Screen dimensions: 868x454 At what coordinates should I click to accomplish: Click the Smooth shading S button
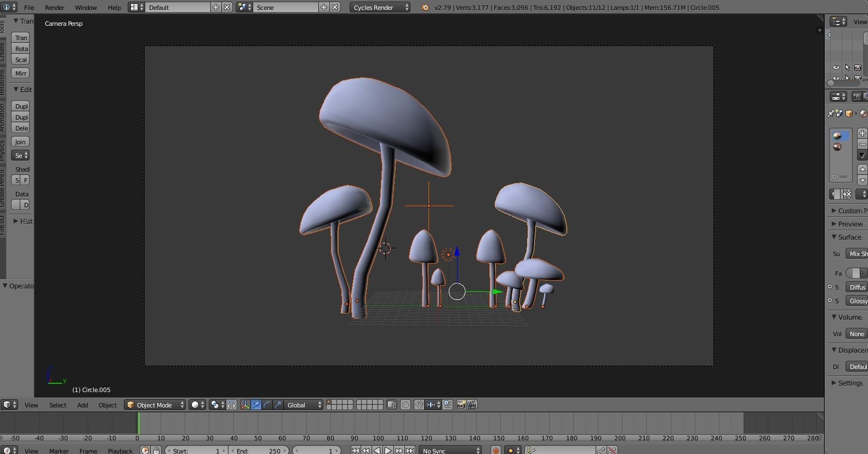[16, 180]
